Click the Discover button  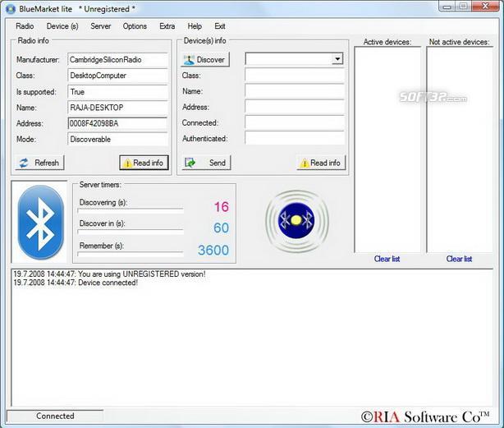205,59
